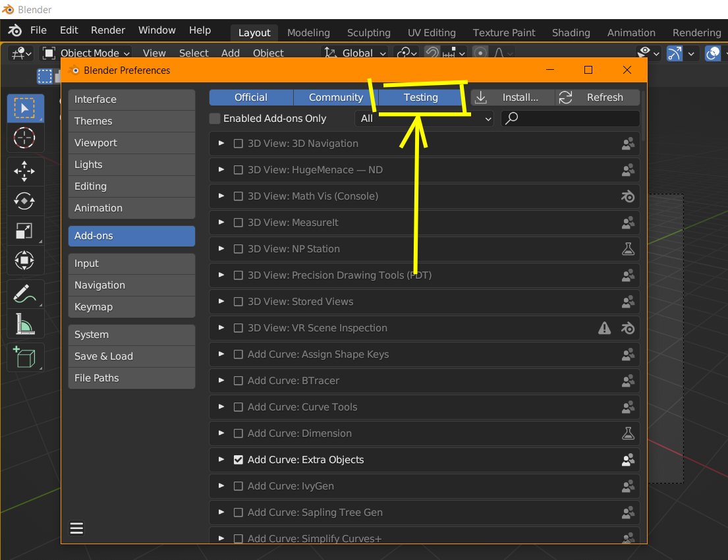This screenshot has height=560, width=728.
Task: Click the add-on search field
Action: [571, 119]
